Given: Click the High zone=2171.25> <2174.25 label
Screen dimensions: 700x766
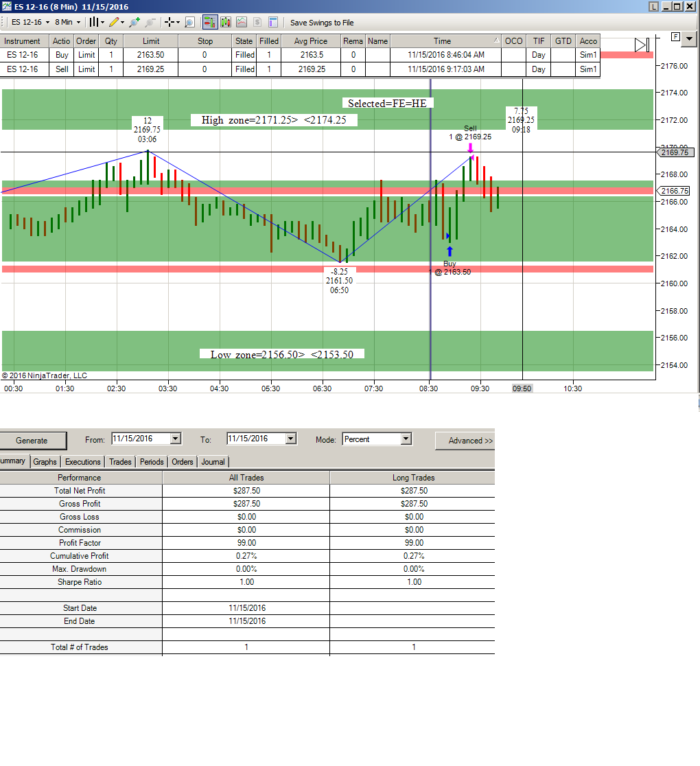Looking at the screenshot, I should tap(274, 120).
